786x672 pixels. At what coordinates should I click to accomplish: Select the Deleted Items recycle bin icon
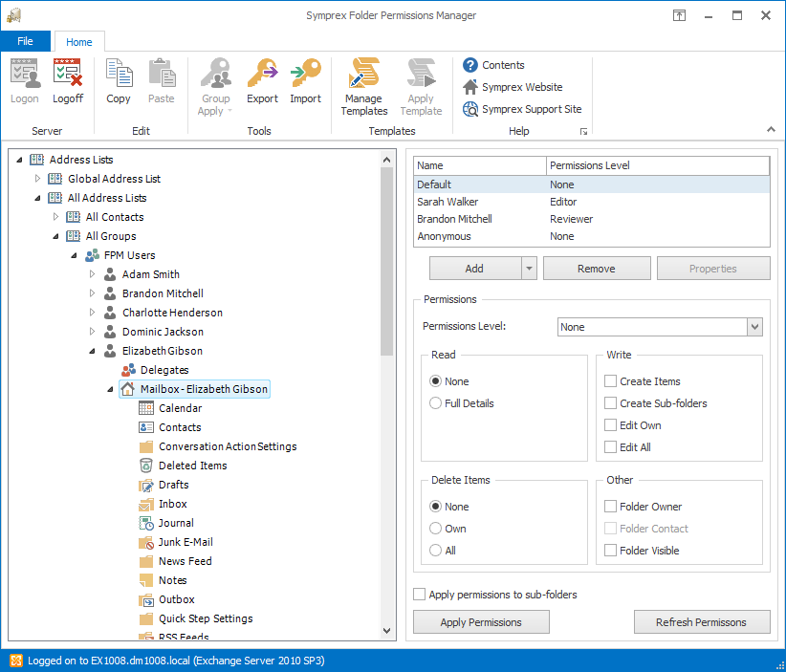coord(146,466)
